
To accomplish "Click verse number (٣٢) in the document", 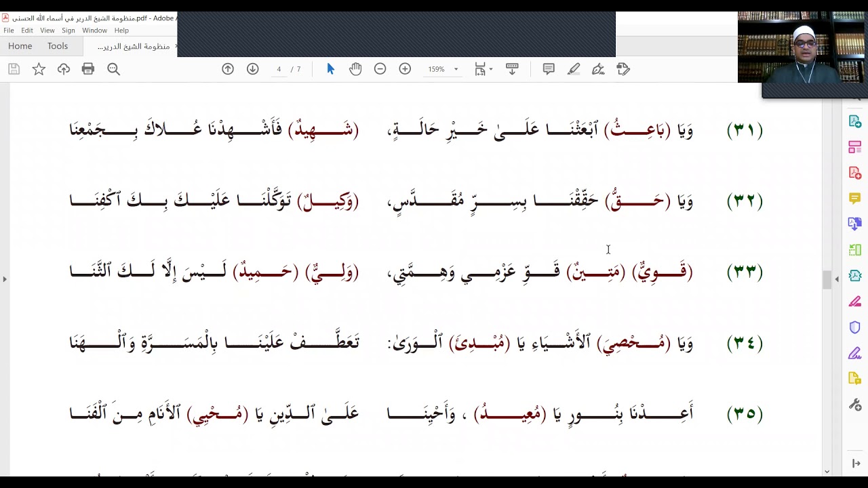I will pyautogui.click(x=745, y=201).
